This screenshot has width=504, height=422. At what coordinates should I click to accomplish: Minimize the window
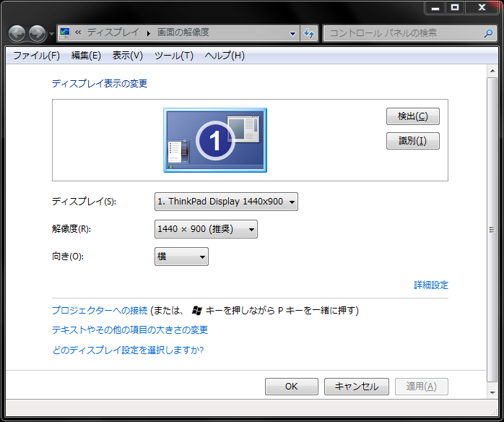click(435, 8)
